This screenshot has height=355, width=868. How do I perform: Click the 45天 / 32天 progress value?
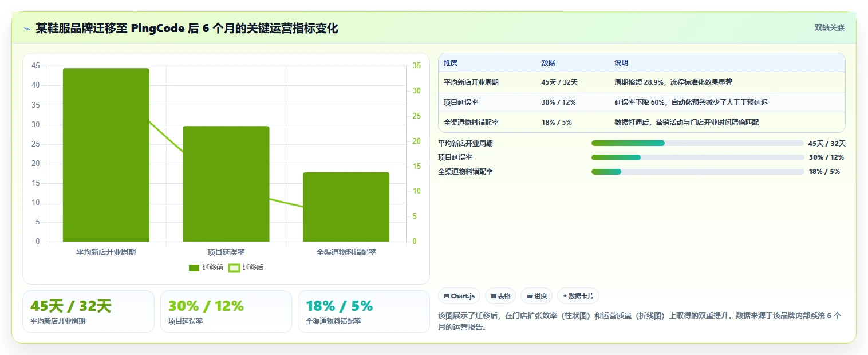tap(827, 144)
